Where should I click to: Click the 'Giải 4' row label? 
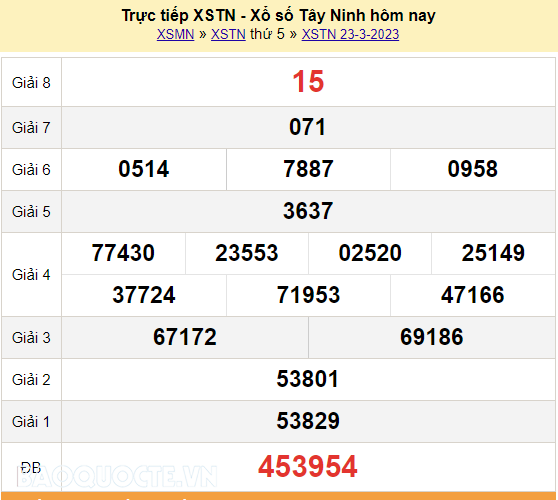(31, 275)
